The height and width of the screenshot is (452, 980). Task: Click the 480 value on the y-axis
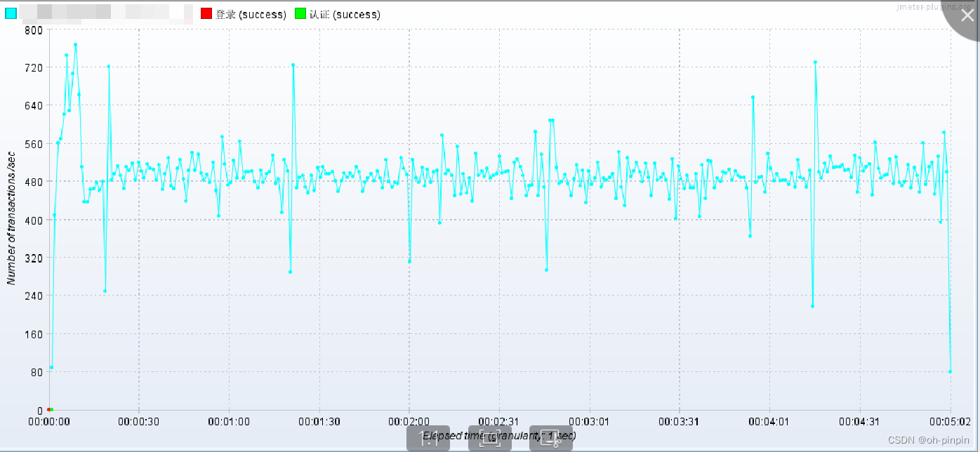(x=34, y=182)
